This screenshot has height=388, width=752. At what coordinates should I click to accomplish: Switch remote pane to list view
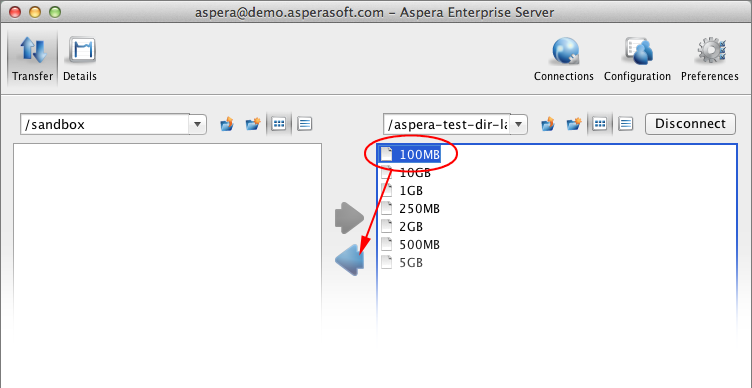625,124
